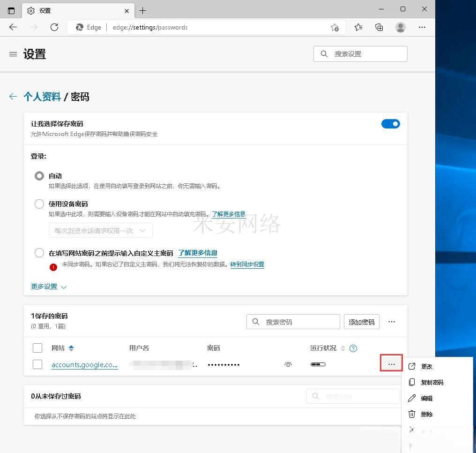Click the 运行状况 help question icon
Image resolution: width=476 pixels, height=453 pixels.
pos(353,348)
